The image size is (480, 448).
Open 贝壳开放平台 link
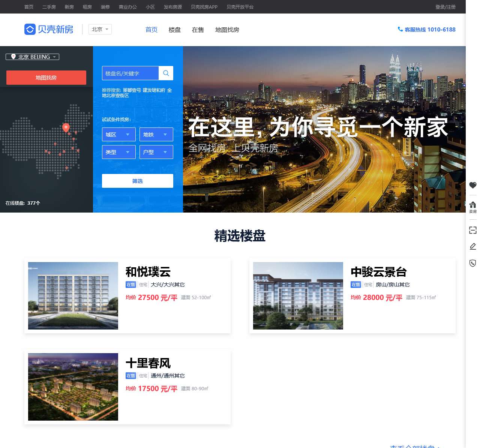coord(240,7)
